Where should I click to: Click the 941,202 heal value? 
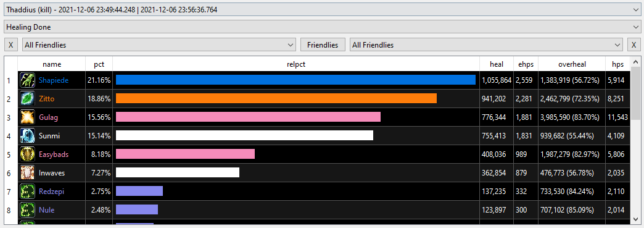click(493, 99)
